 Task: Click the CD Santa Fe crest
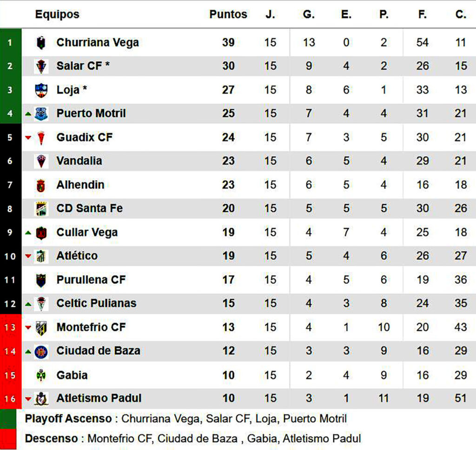click(41, 209)
